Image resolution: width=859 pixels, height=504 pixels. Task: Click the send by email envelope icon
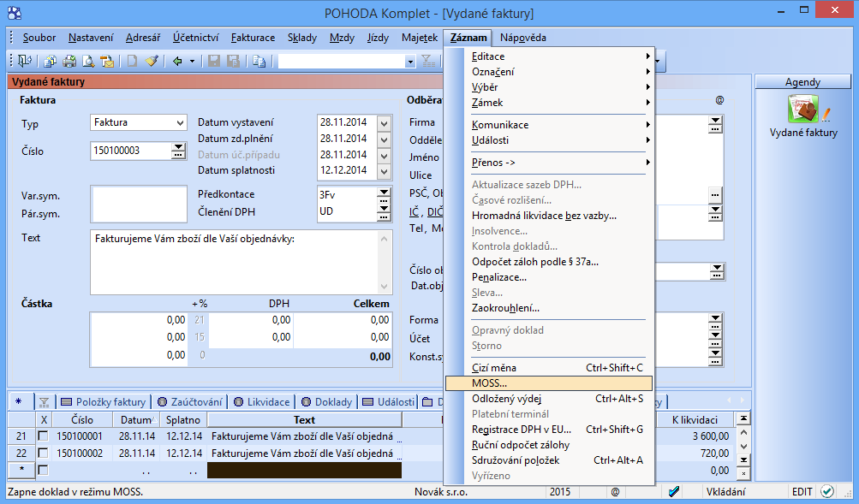(107, 62)
